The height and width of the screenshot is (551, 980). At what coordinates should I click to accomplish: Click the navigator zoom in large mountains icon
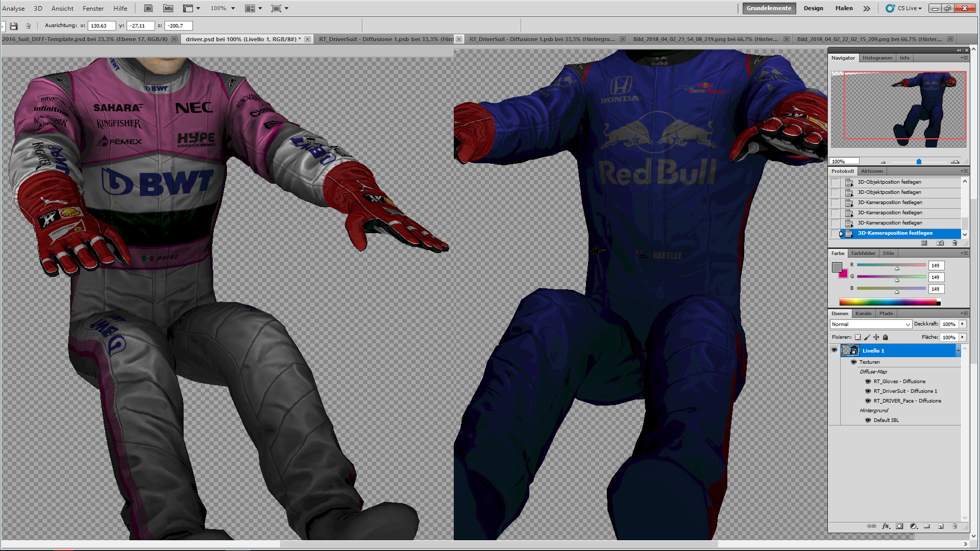[x=955, y=162]
